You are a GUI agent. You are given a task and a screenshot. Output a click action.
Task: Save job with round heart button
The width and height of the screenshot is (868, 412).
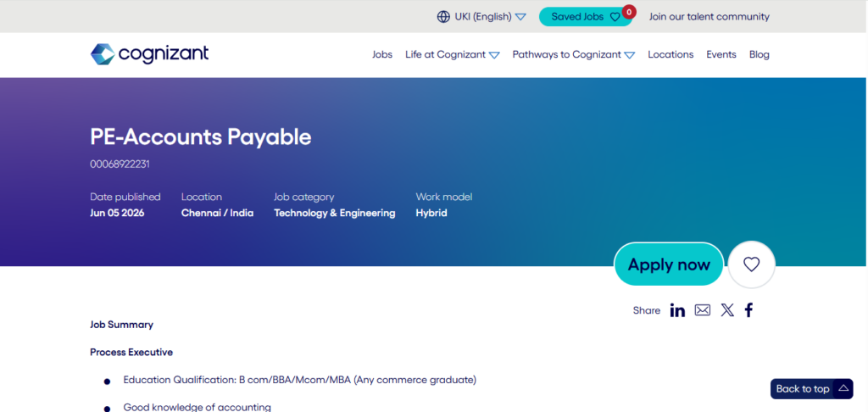point(751,264)
